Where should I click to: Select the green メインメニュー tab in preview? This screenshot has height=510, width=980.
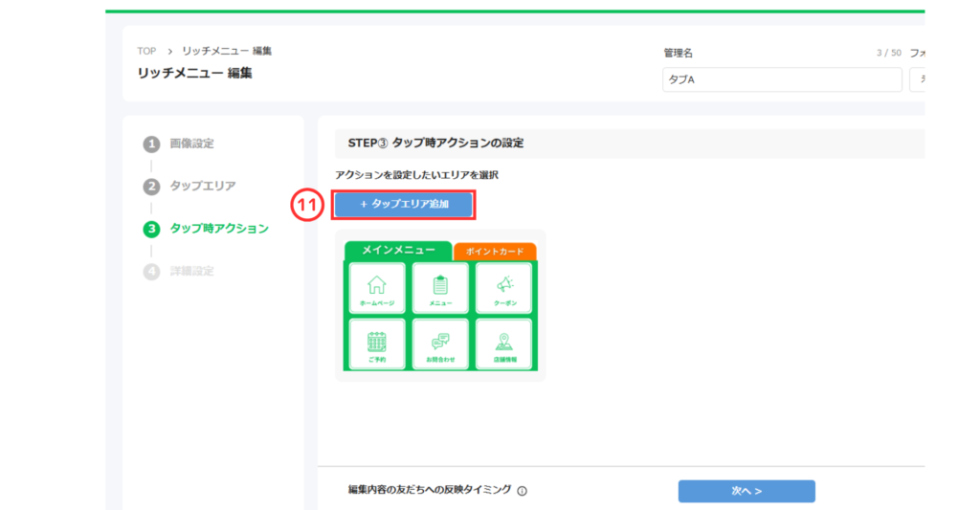[397, 250]
